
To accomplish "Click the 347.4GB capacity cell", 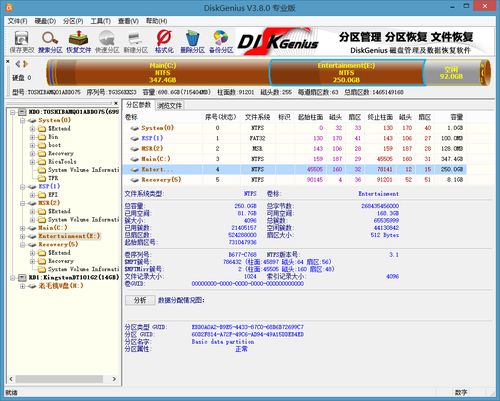I will 452,159.
